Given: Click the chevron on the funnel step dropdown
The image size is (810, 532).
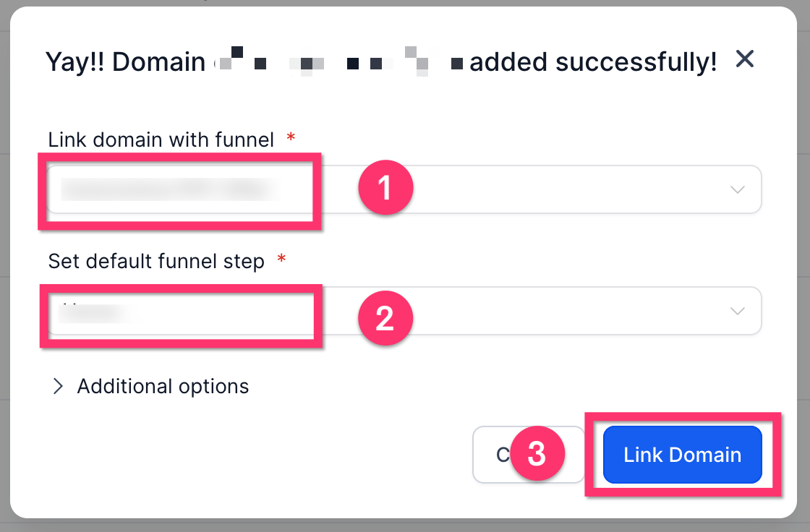Looking at the screenshot, I should [x=737, y=311].
